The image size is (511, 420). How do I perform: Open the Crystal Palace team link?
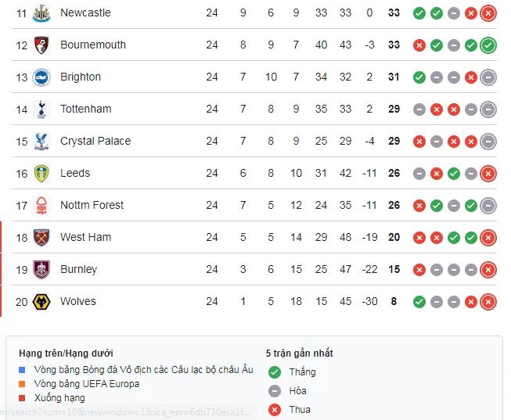[95, 142]
